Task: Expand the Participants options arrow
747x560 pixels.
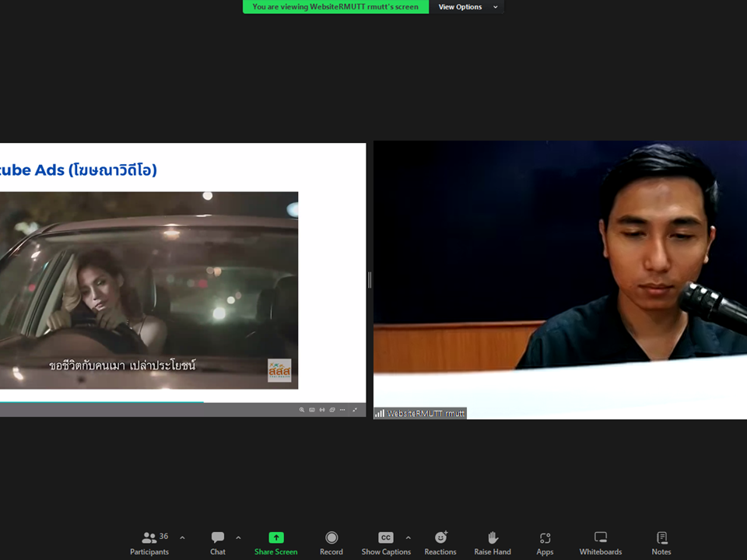Action: tap(182, 538)
